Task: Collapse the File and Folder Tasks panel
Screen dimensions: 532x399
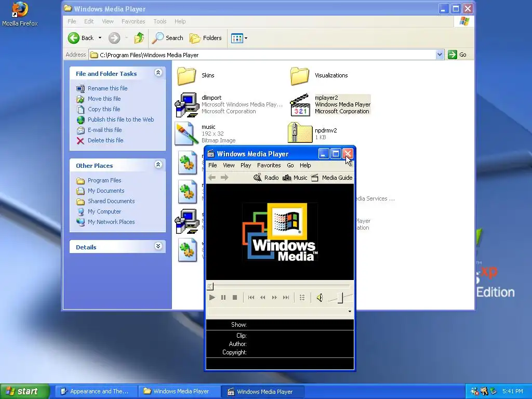Action: pos(158,73)
